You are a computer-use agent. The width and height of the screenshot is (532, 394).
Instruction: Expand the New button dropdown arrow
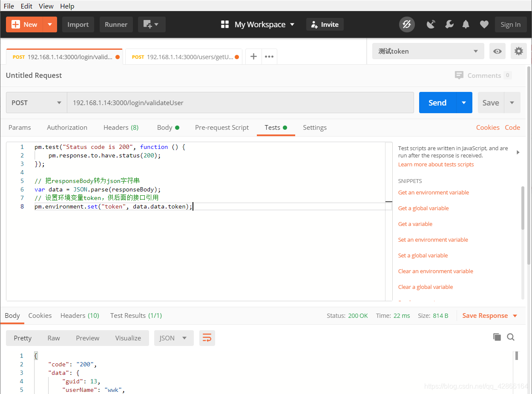point(50,24)
